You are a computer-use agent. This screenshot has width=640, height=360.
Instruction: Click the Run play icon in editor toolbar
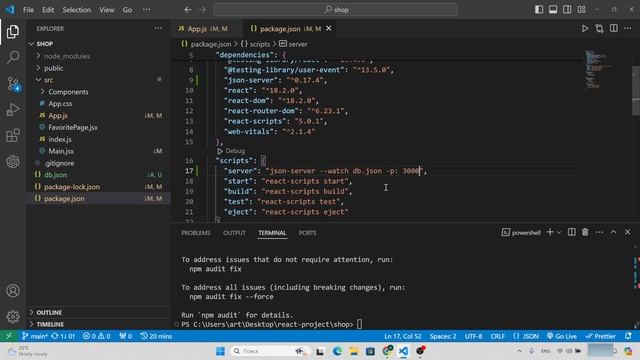point(584,29)
